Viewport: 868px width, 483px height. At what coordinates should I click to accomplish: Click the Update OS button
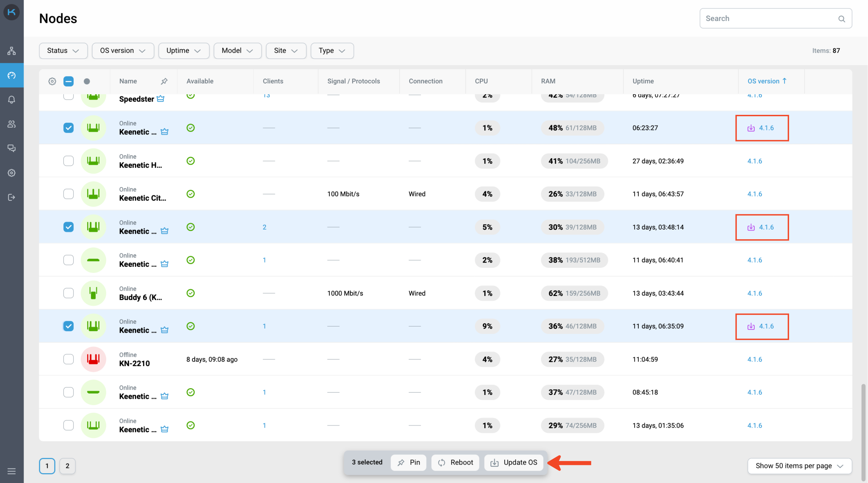(514, 462)
